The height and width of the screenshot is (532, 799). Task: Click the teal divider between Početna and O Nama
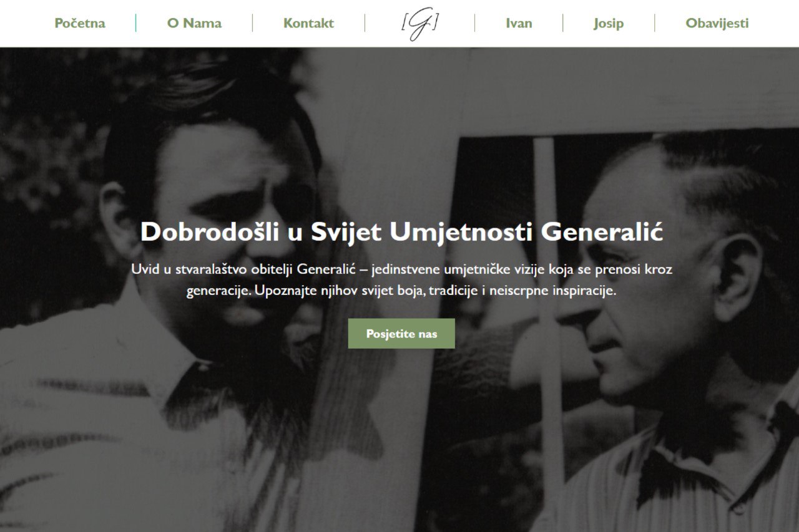click(135, 23)
